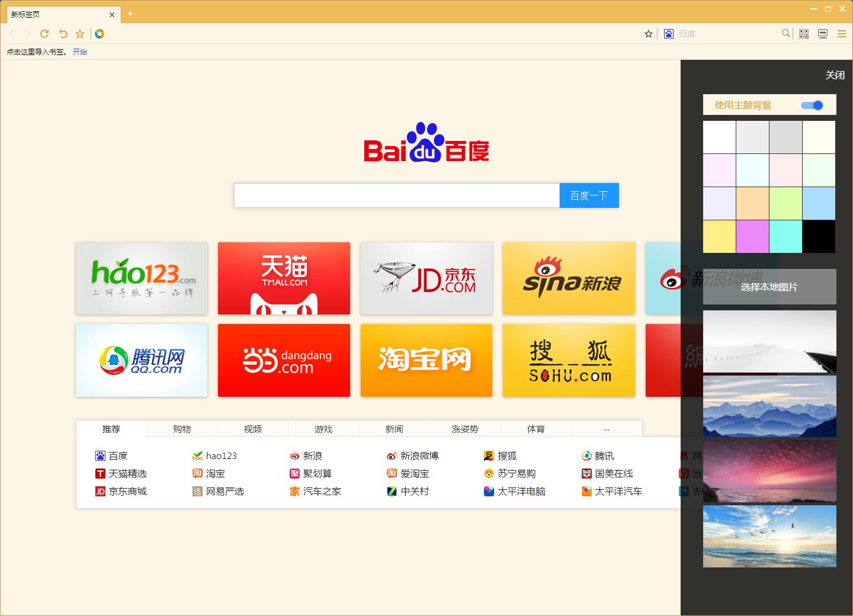
Task: Choose the blue mountains background thumbnail
Action: (769, 406)
